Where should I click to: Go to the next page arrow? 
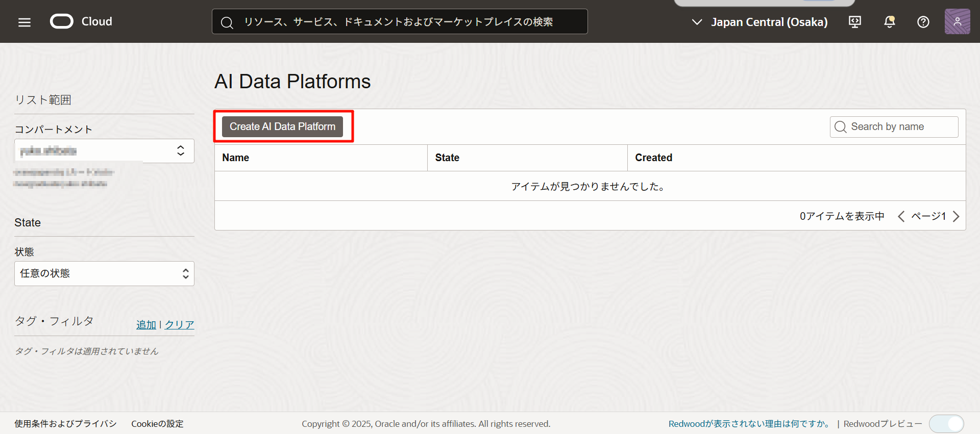[x=956, y=216]
